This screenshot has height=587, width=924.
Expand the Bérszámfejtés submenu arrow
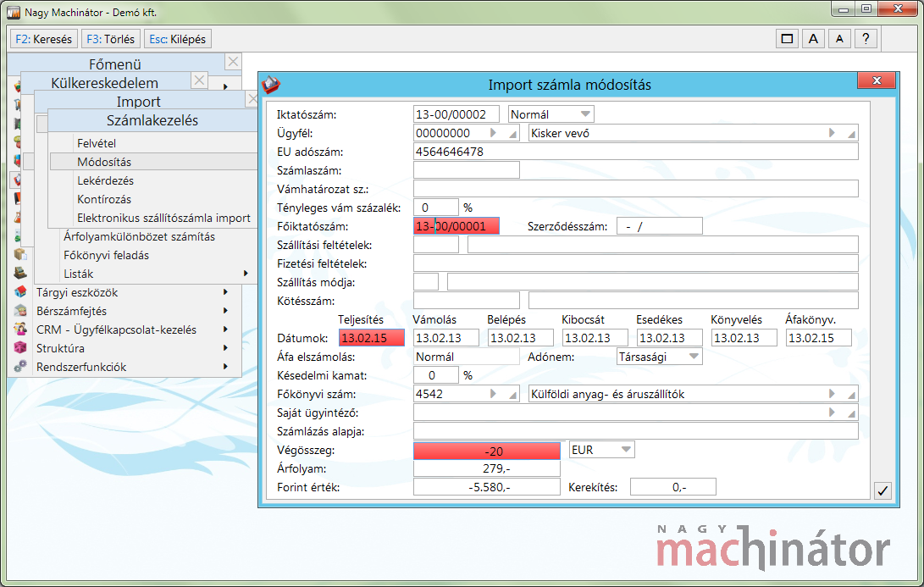coord(225,311)
